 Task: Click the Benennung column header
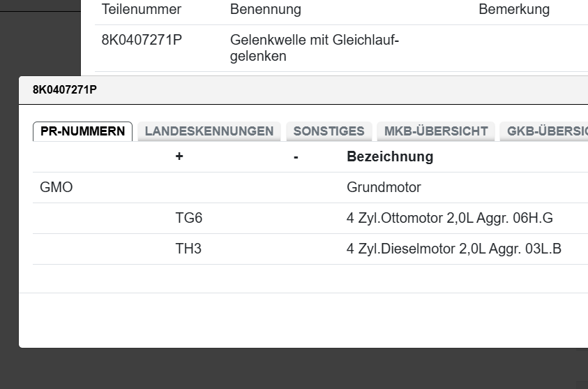(x=266, y=10)
